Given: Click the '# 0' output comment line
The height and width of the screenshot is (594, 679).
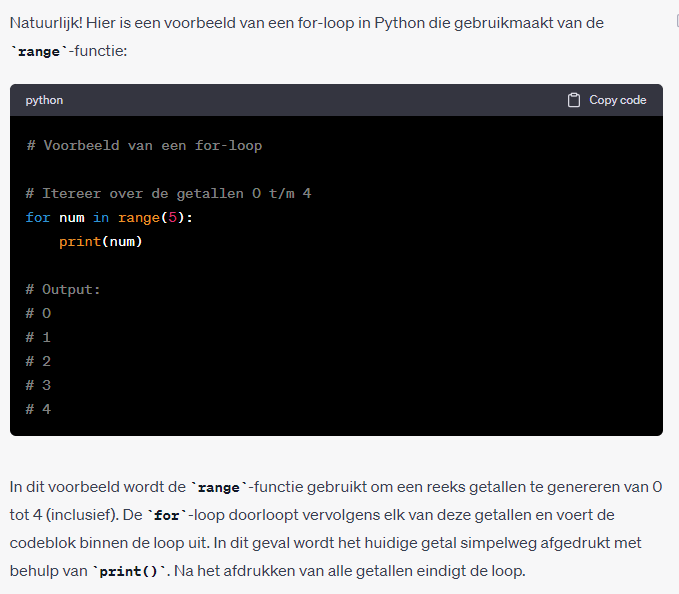Looking at the screenshot, I should (x=38, y=313).
